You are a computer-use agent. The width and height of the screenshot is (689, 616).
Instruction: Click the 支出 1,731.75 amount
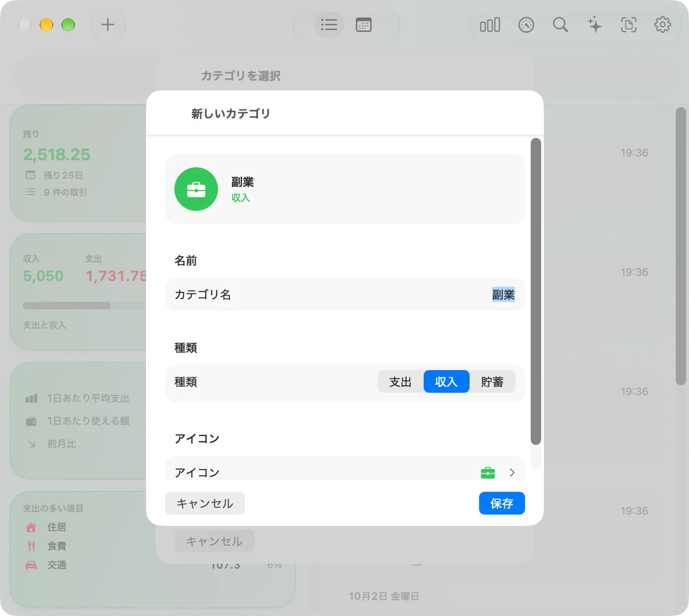[116, 276]
